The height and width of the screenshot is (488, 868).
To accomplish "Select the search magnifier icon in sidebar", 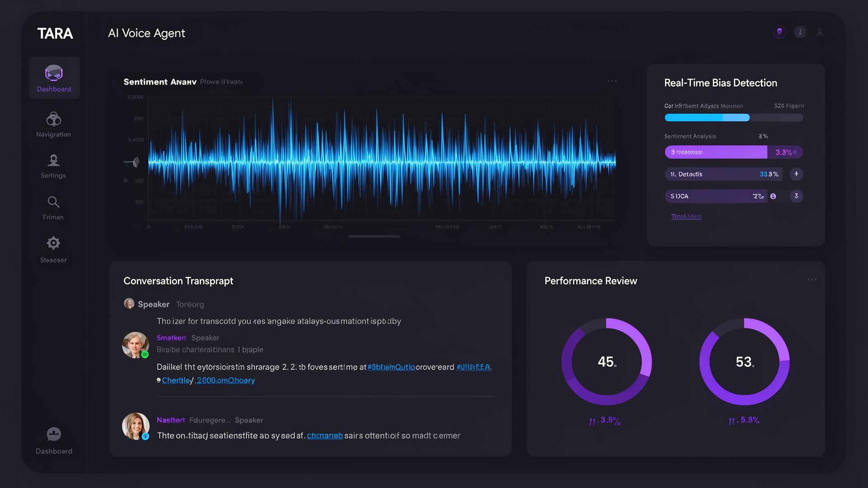I will pos(53,202).
